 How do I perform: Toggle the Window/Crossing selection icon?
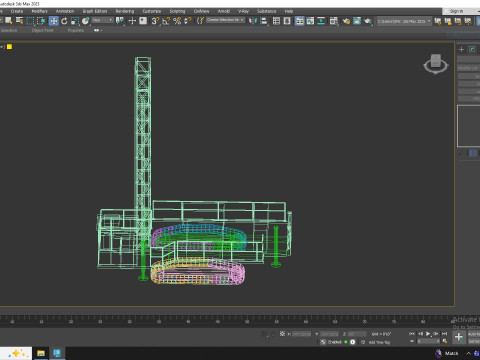click(41, 21)
